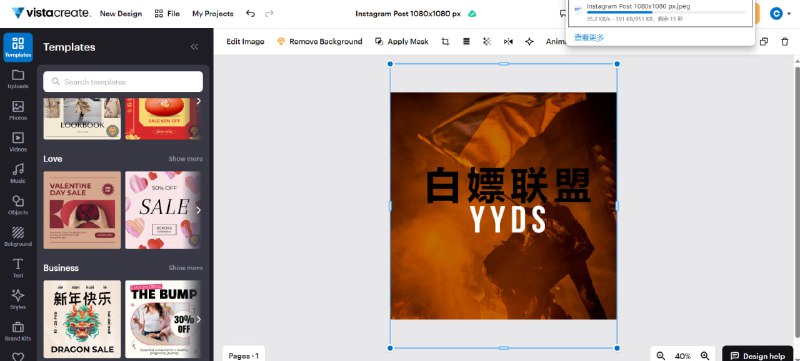Click the canvas vertical scrollbar
Image resolution: width=800 pixels, height=361 pixels.
pyautogui.click(x=797, y=201)
